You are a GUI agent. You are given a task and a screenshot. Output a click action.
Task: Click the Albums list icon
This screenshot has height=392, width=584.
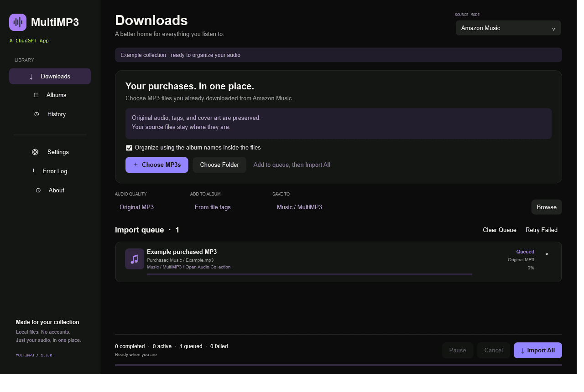pos(36,95)
